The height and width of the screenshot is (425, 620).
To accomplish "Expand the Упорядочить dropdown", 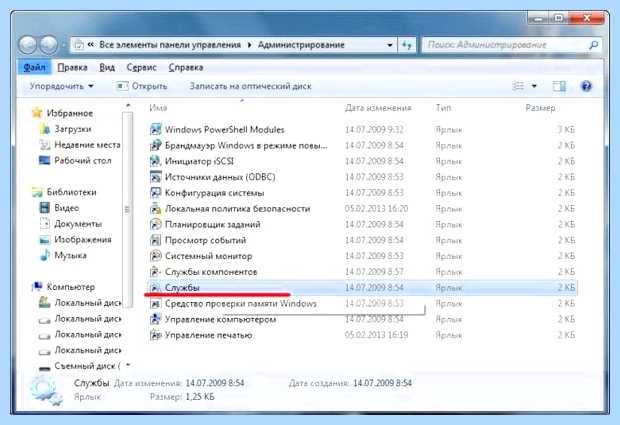I will (62, 86).
